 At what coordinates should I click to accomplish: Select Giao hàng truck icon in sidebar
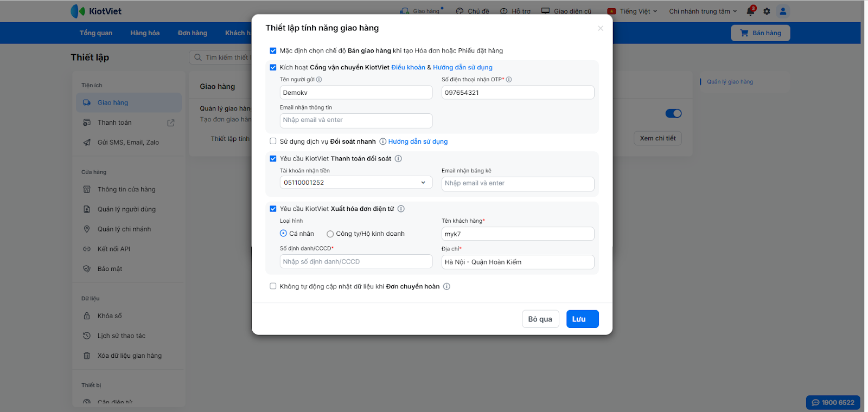pos(87,102)
